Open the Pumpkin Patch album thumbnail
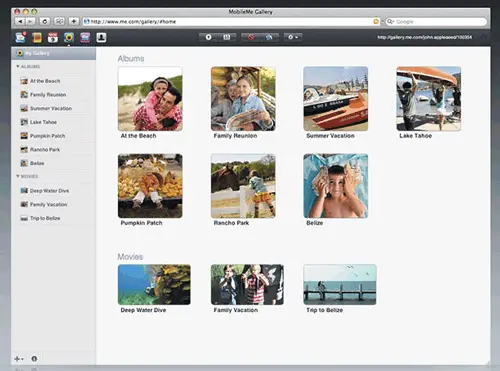Image resolution: width=500 pixels, height=371 pixels. [150, 186]
